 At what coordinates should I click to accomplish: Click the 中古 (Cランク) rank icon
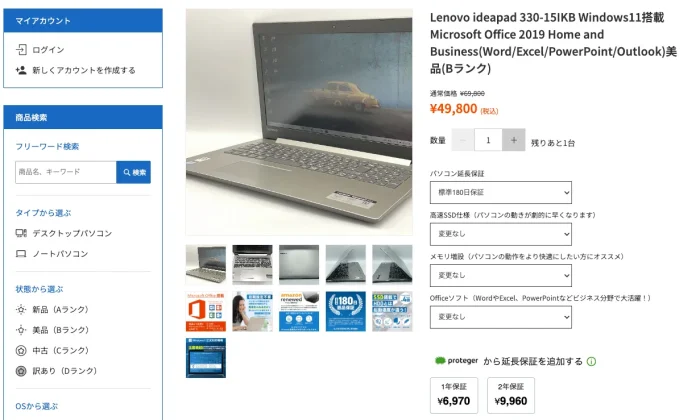point(21,350)
